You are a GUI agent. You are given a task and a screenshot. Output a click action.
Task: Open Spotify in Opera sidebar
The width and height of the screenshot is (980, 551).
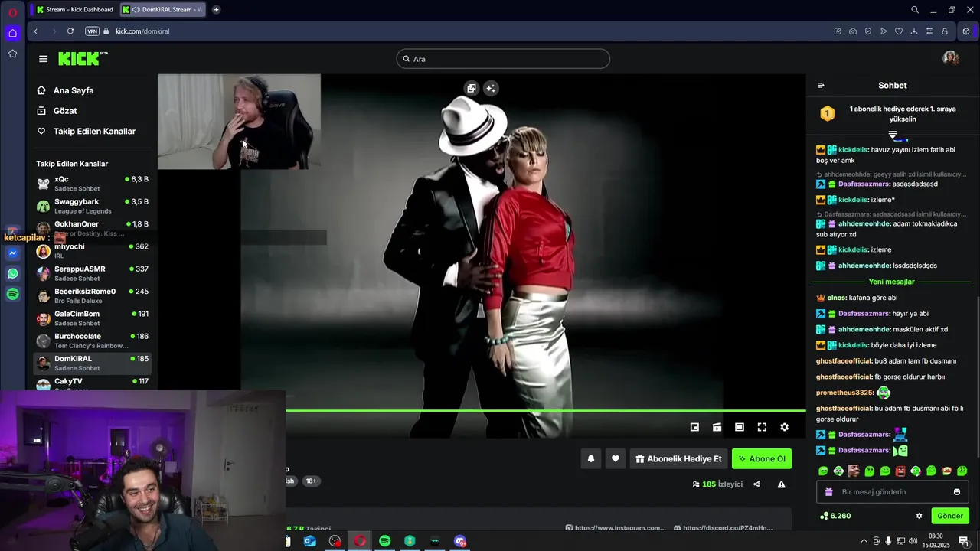pos(12,294)
